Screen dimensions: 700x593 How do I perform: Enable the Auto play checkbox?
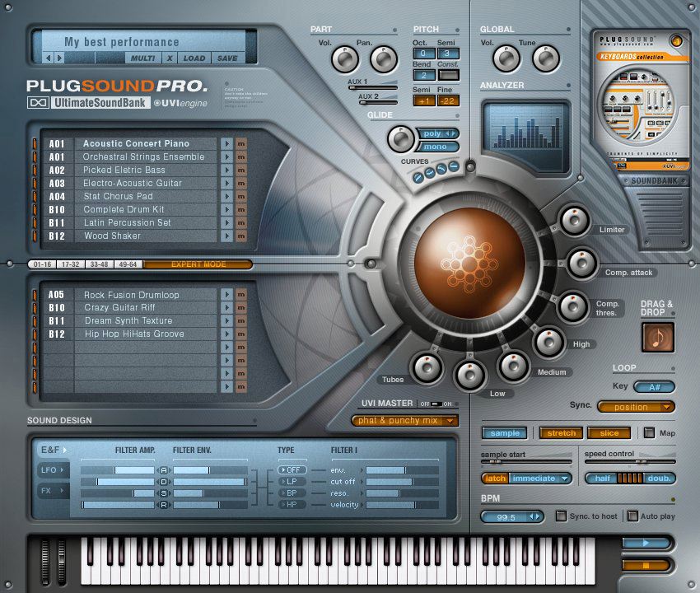tap(632, 516)
